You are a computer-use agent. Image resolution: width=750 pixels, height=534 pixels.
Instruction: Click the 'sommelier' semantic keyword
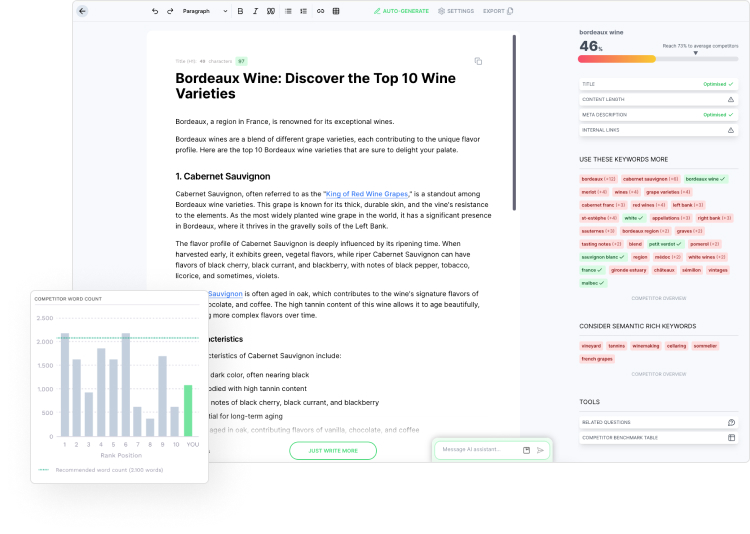pos(705,346)
